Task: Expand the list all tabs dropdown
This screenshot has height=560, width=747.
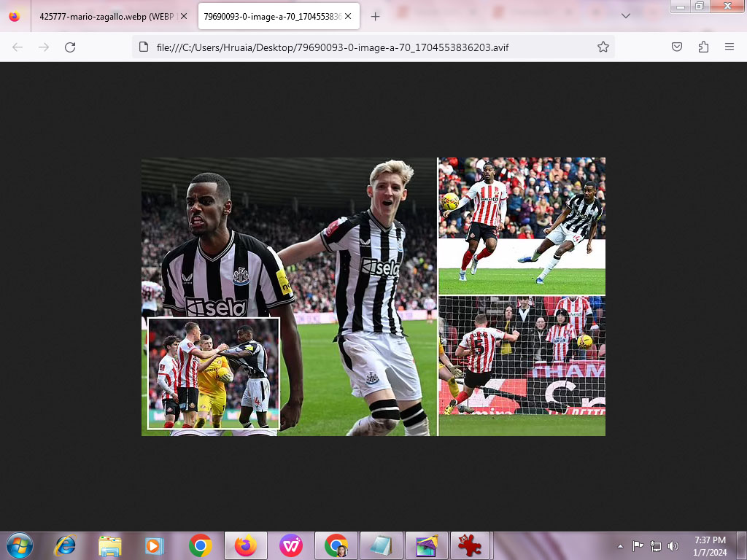Action: coord(626,16)
